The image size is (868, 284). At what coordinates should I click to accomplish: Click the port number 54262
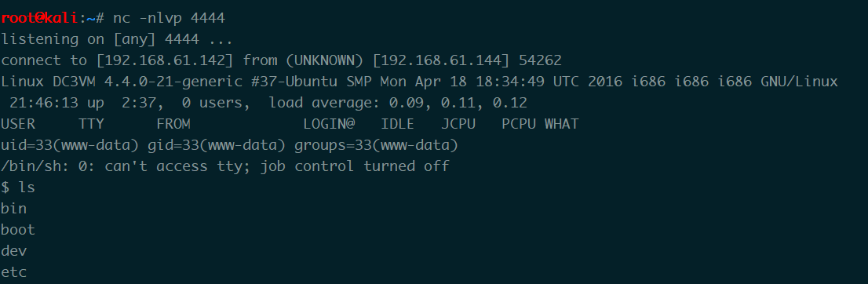[x=540, y=60]
